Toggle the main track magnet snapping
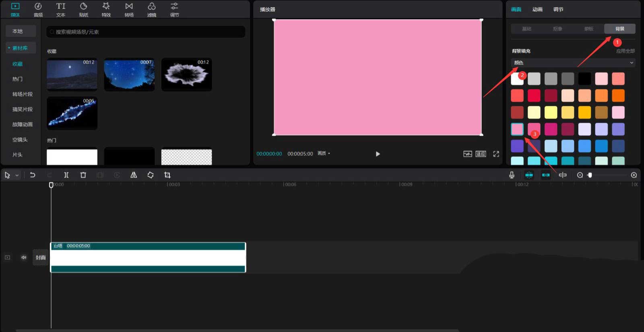 click(529, 175)
